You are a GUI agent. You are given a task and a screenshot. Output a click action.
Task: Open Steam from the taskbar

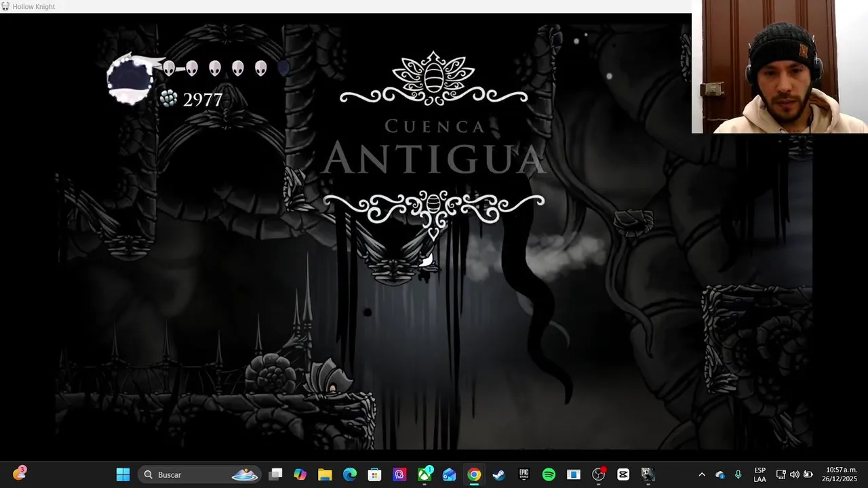point(499,474)
